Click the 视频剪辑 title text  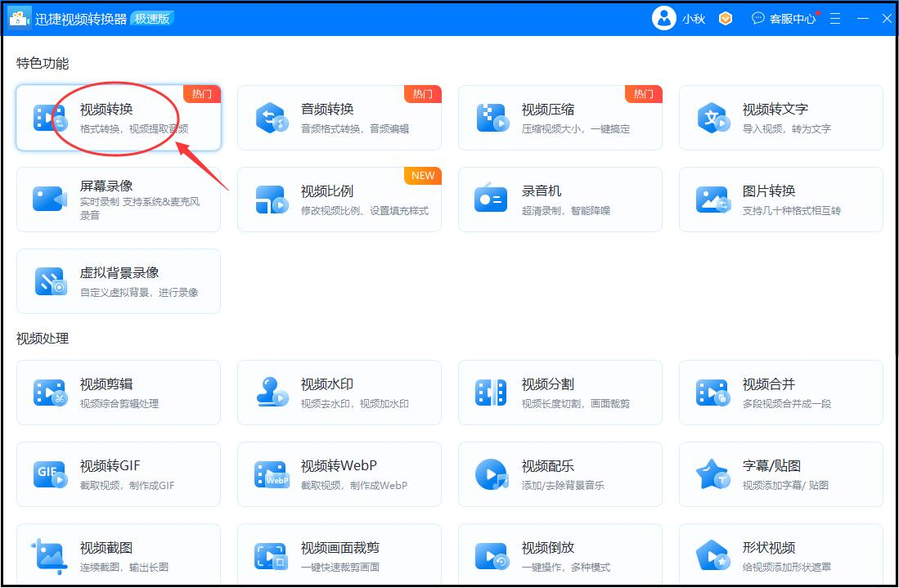pos(106,384)
